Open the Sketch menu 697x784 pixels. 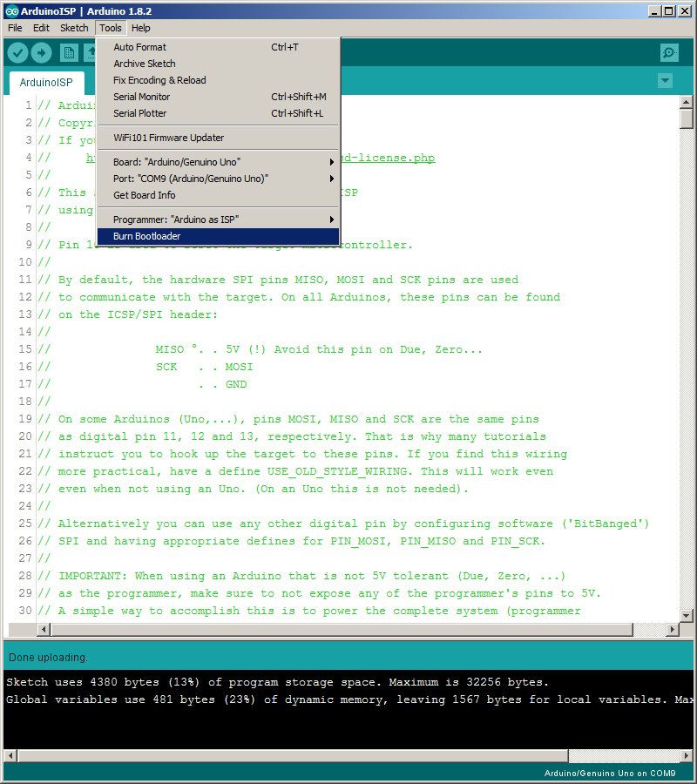click(x=74, y=28)
